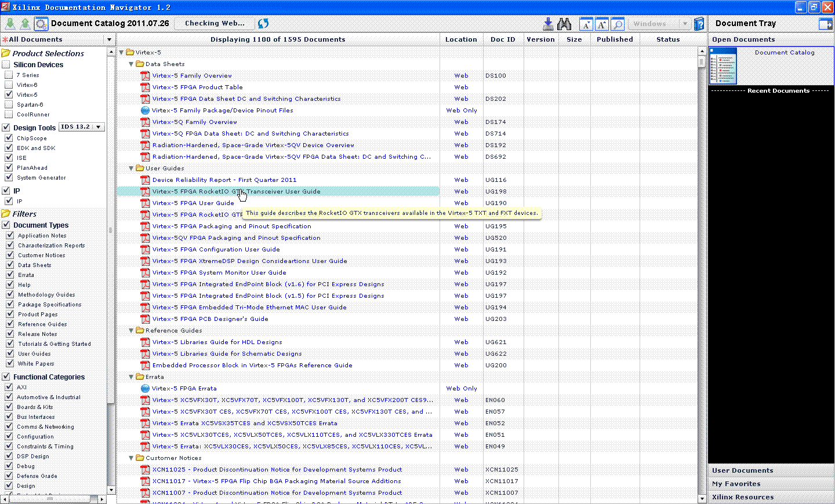Click the green download arrow toolbar icon
835x504 pixels.
point(10,24)
